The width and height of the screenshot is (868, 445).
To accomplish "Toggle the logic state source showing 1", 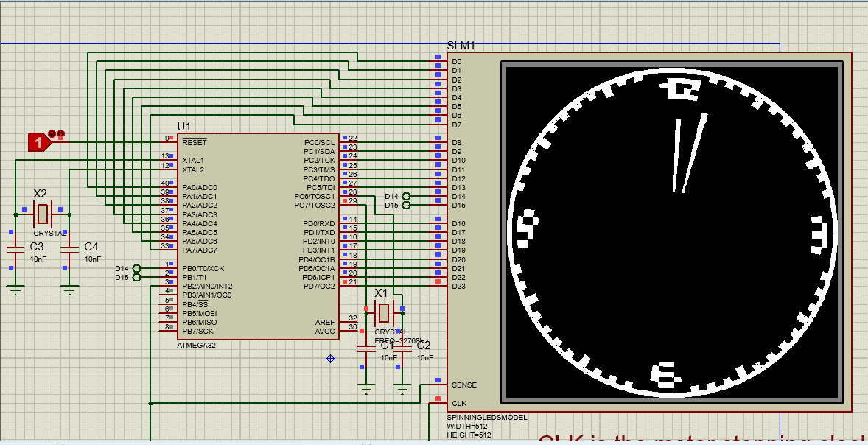I will [39, 142].
